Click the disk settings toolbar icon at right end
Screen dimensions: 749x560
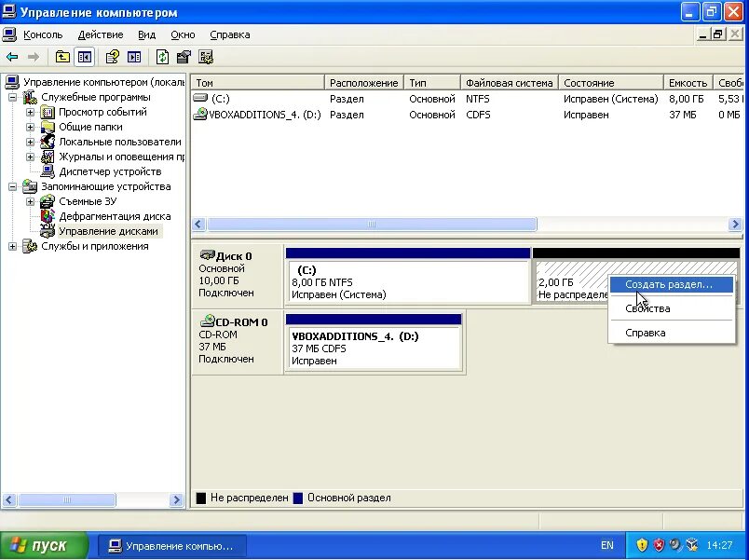coord(206,58)
